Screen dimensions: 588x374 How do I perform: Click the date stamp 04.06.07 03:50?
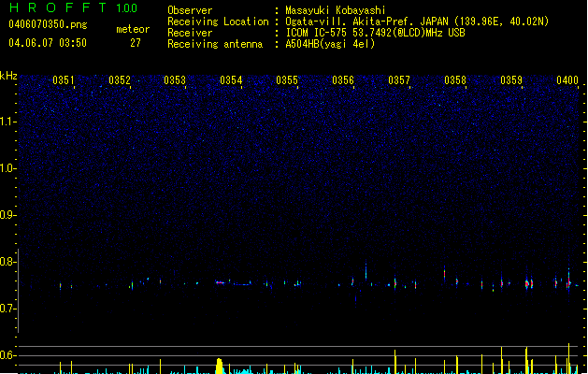[x=48, y=43]
